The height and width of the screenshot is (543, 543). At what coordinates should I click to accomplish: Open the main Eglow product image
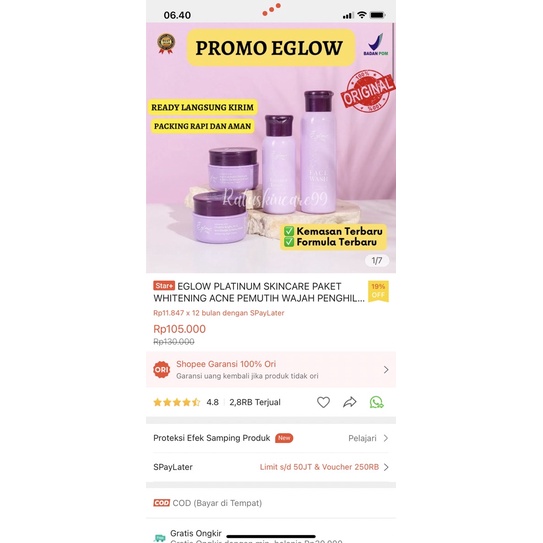[271, 148]
